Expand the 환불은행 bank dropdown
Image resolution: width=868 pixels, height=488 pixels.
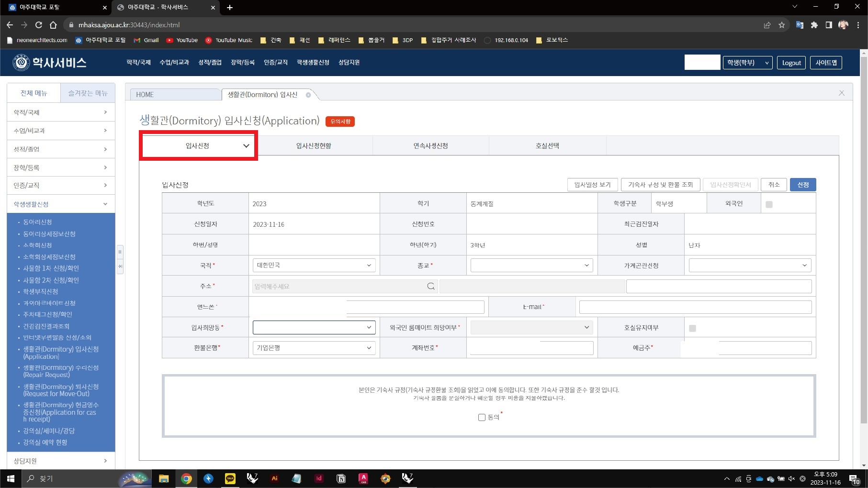coord(314,348)
